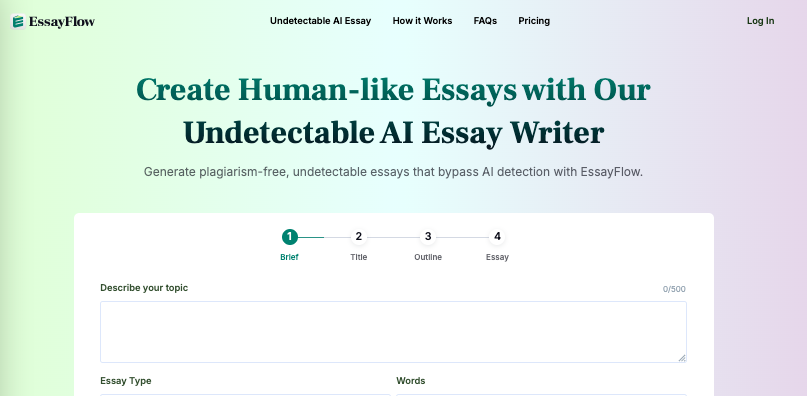Go to How it Works section
The width and height of the screenshot is (807, 396).
[423, 21]
